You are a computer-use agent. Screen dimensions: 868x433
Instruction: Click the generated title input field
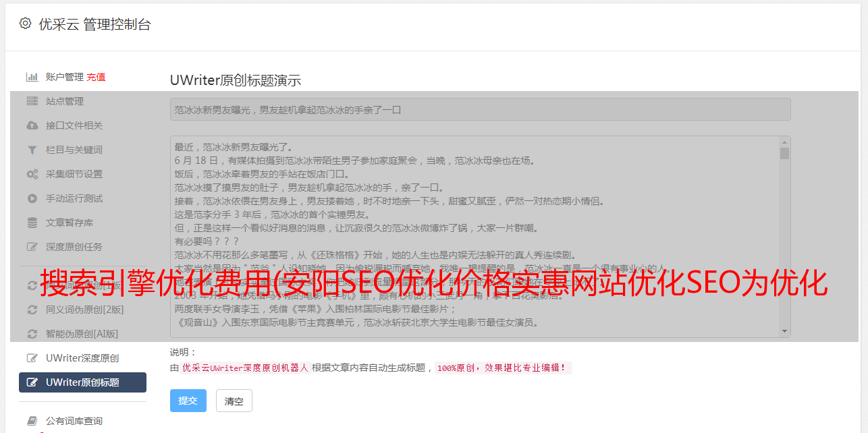pyautogui.click(x=480, y=109)
